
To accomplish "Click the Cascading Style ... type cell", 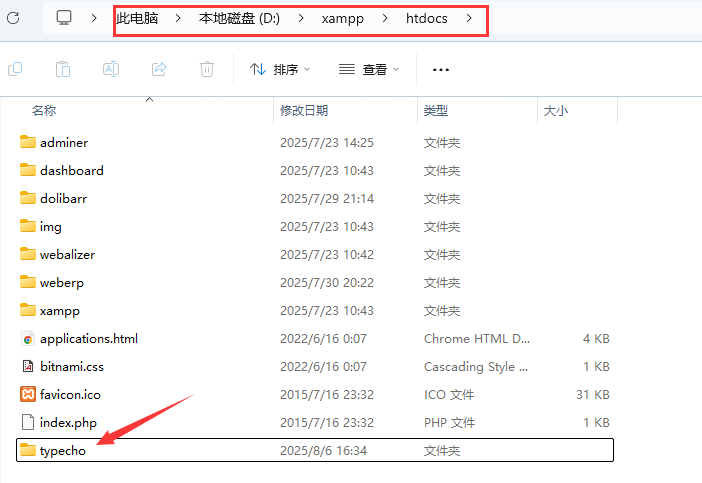I will coord(476,367).
